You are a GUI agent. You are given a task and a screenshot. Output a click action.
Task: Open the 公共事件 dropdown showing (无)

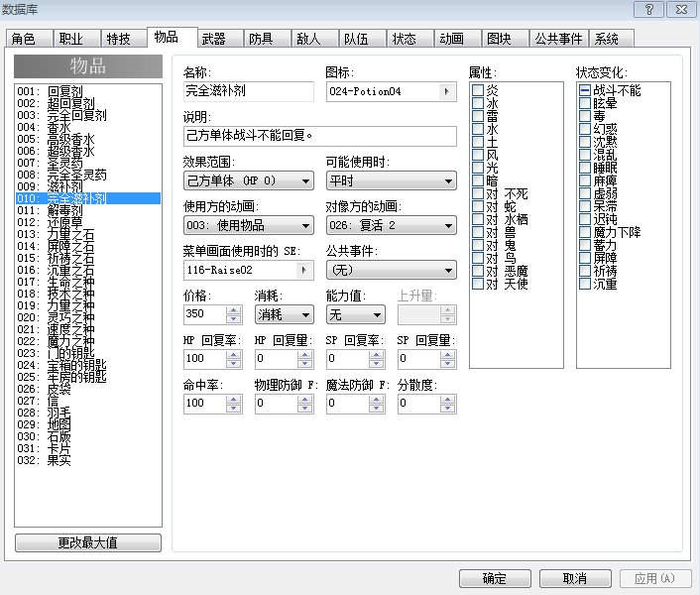click(x=392, y=270)
